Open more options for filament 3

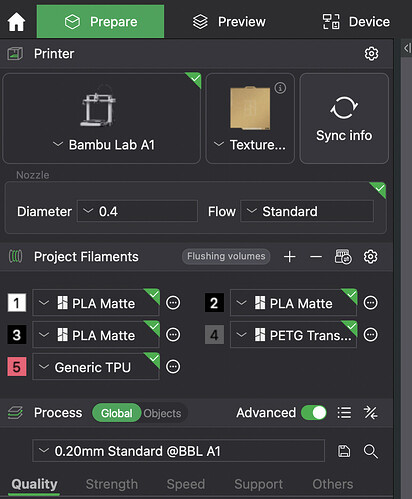click(173, 335)
